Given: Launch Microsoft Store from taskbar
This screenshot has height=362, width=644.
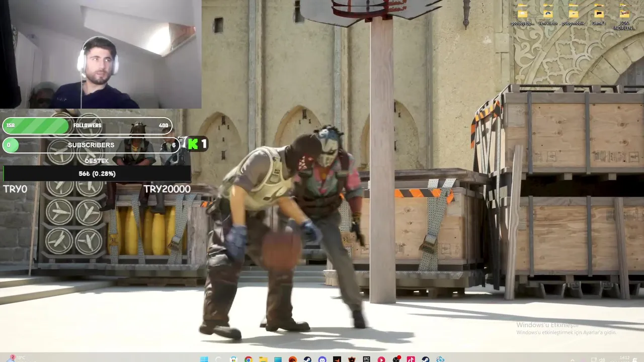Looking at the screenshot, I should pos(233,359).
